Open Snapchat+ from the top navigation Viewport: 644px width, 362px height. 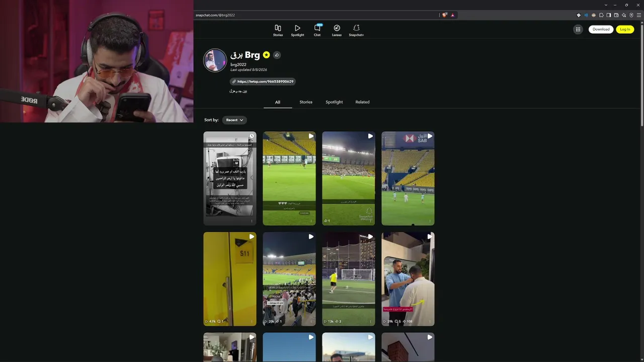(356, 31)
